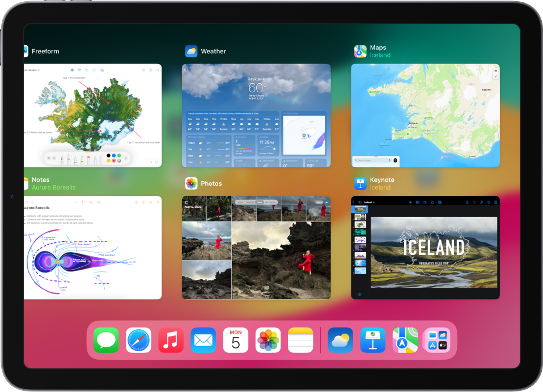Image resolution: width=543 pixels, height=392 pixels.
Task: Switch Photos view to All Photos
Action: click(x=270, y=201)
